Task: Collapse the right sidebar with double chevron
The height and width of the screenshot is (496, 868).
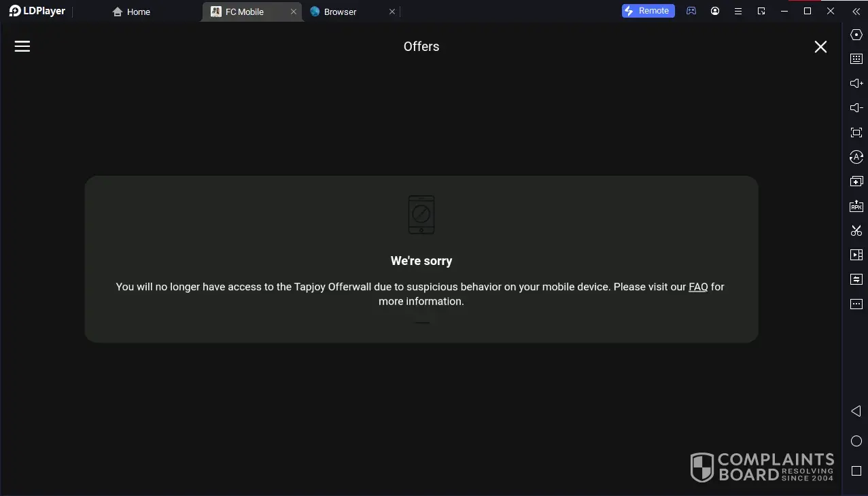Action: (x=856, y=12)
